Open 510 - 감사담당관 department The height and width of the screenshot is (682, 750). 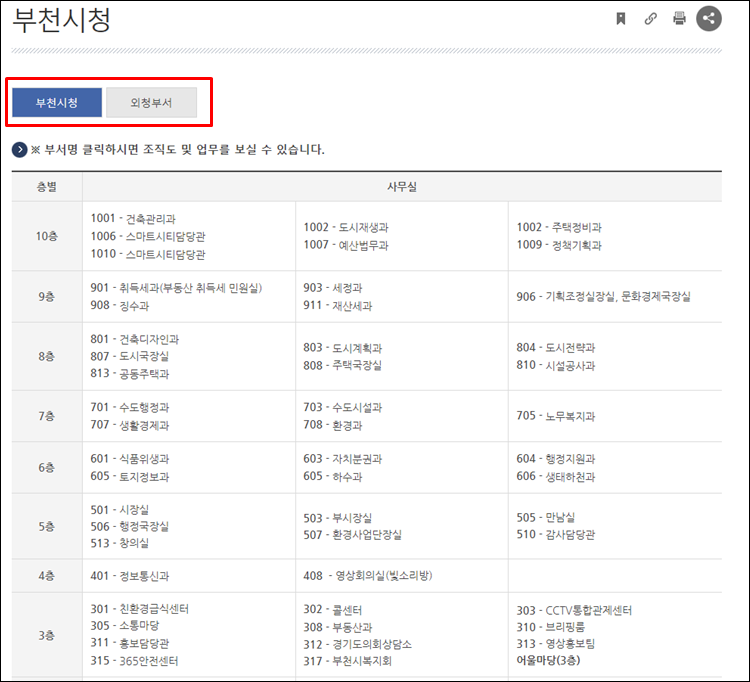click(555, 535)
